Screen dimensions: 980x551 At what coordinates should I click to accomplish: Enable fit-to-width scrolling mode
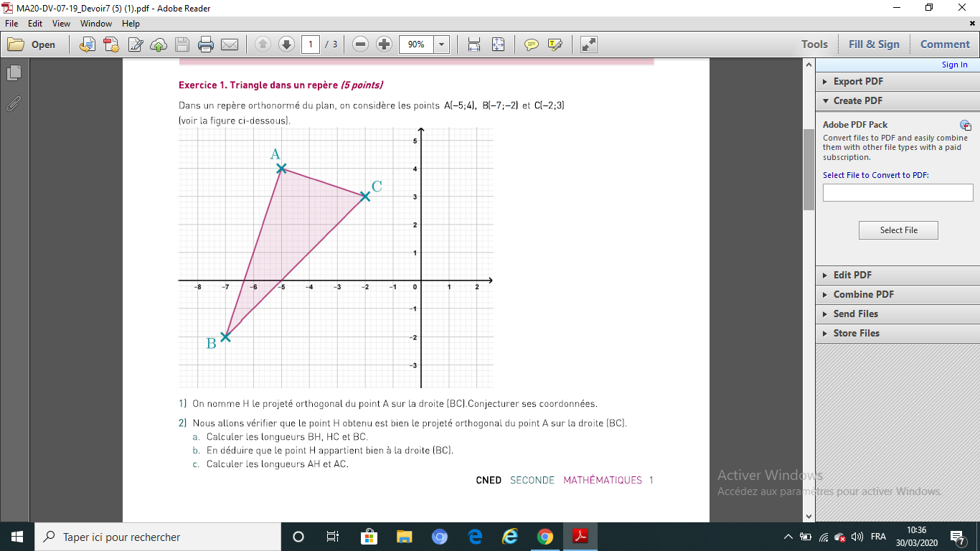coord(474,44)
